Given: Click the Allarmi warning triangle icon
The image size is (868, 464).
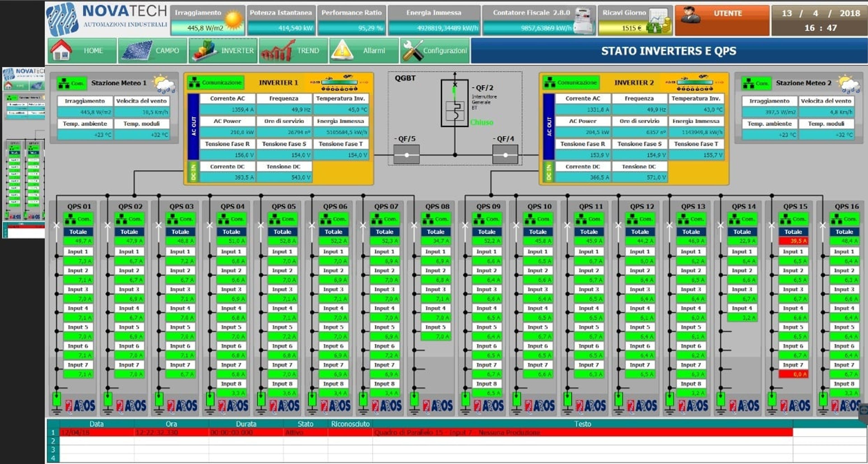Looking at the screenshot, I should pyautogui.click(x=342, y=50).
